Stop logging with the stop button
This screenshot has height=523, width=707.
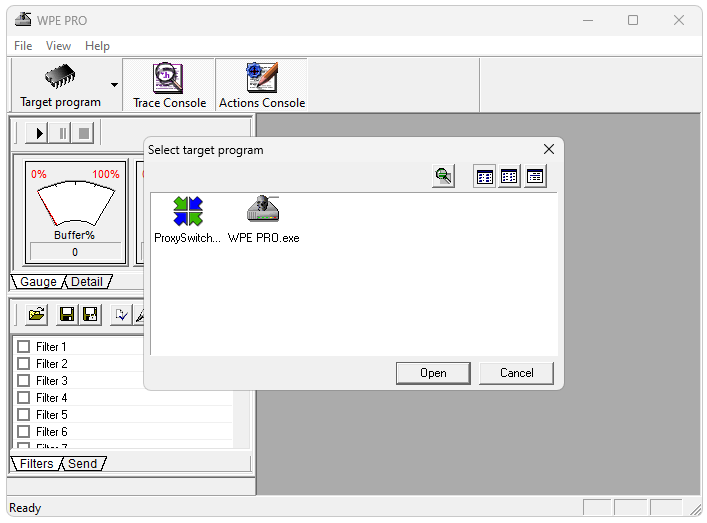click(x=83, y=133)
